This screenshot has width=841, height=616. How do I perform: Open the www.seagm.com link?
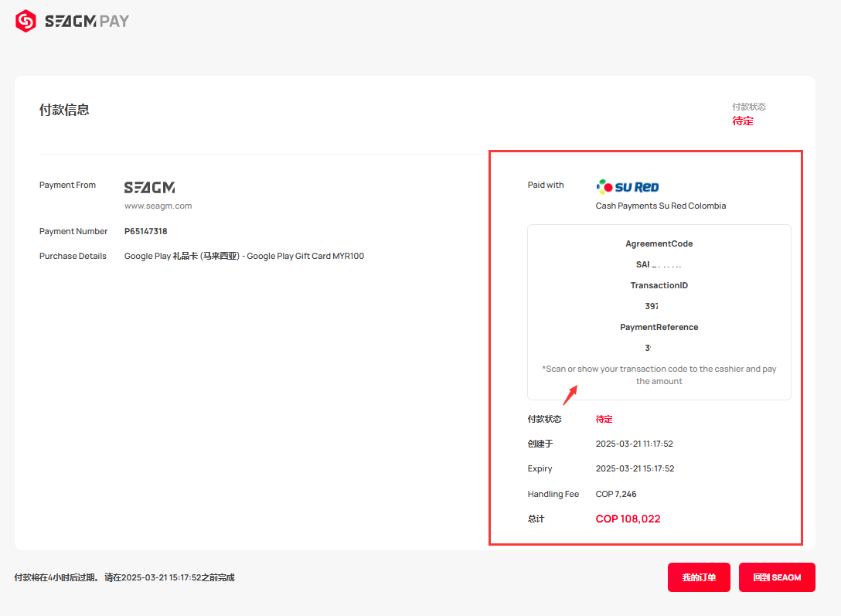pos(158,206)
